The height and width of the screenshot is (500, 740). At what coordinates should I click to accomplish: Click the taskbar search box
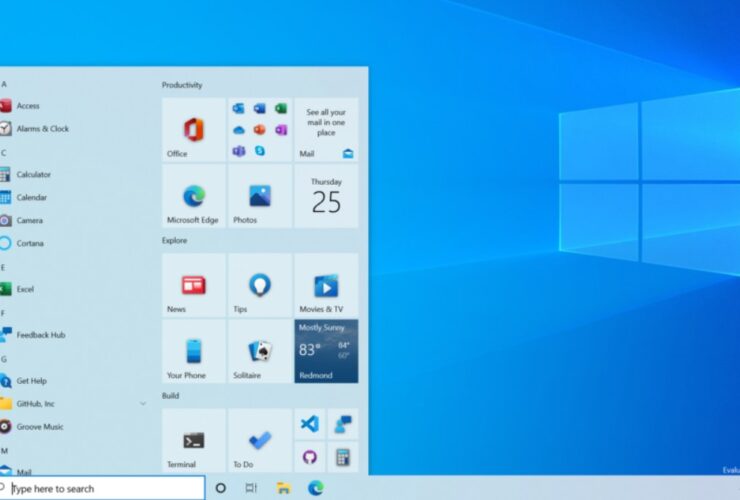coord(102,488)
